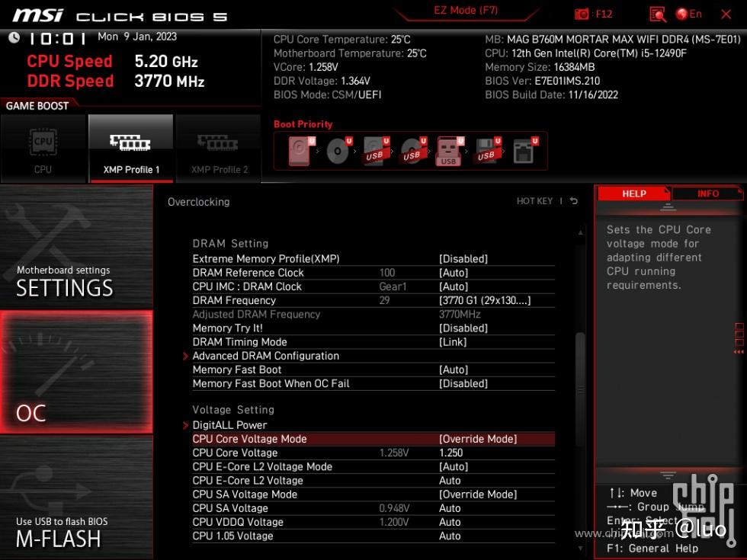This screenshot has width=747, height=560.
Task: Expand Advanced DRAM Configuration submenu
Action: (265, 356)
